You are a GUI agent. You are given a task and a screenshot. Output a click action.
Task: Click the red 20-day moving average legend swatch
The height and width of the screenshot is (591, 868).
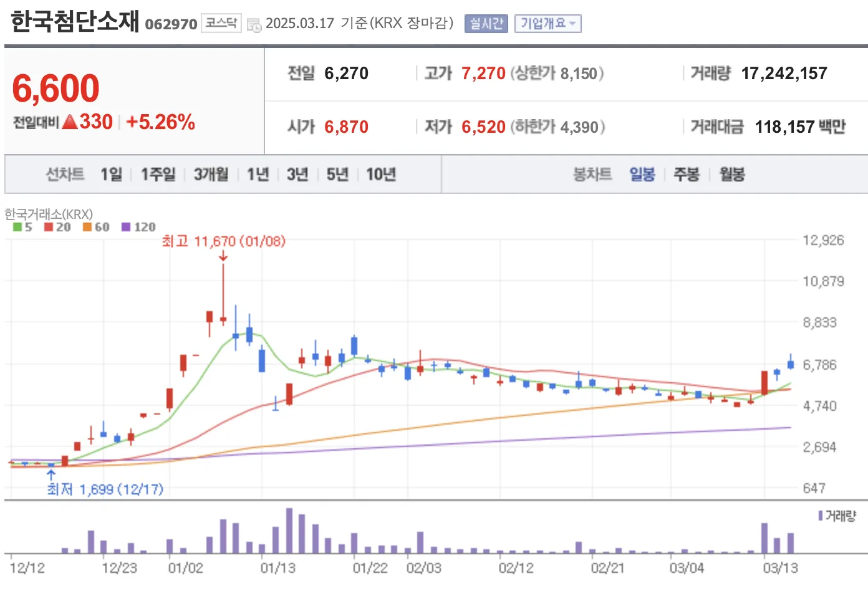pos(49,227)
